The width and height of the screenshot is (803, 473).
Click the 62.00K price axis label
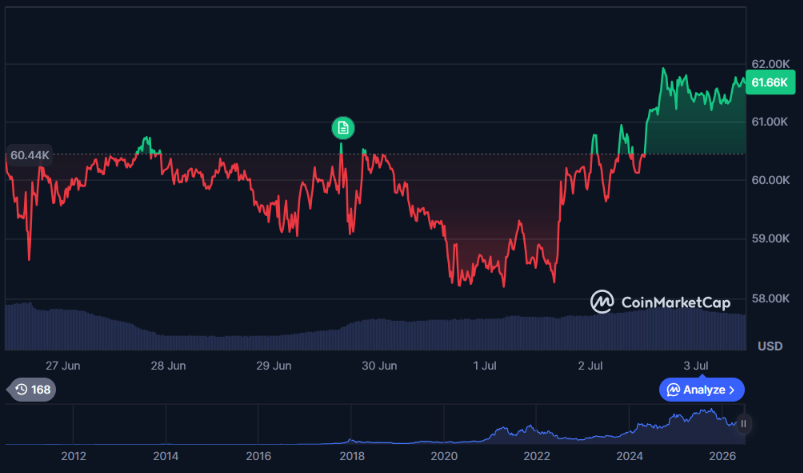coord(770,64)
